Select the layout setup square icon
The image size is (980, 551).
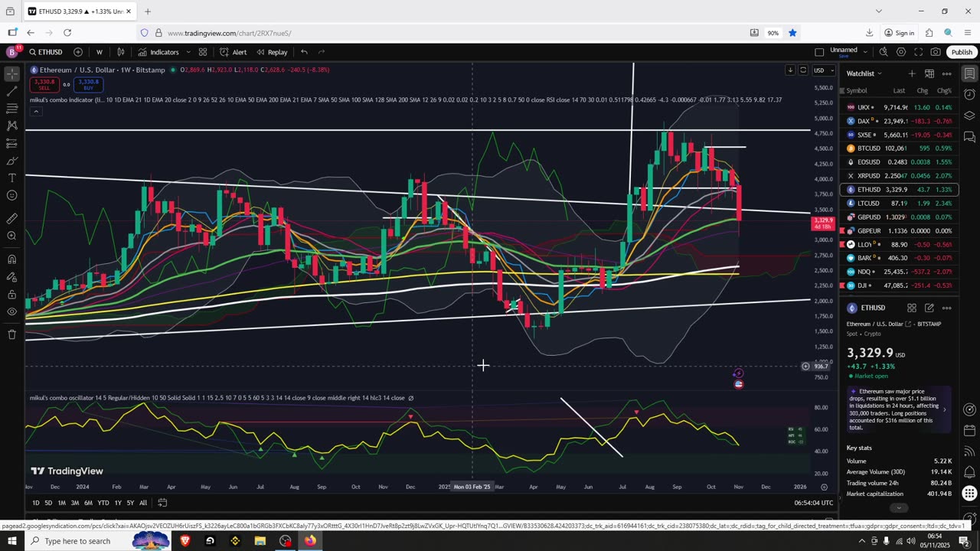tap(819, 52)
